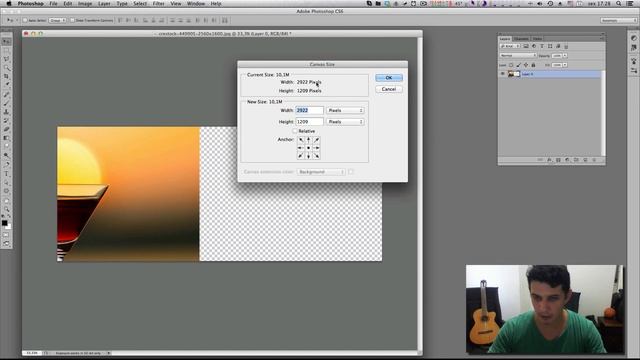
Task: Open layer filter Kind dropdown
Action: pyautogui.click(x=510, y=46)
